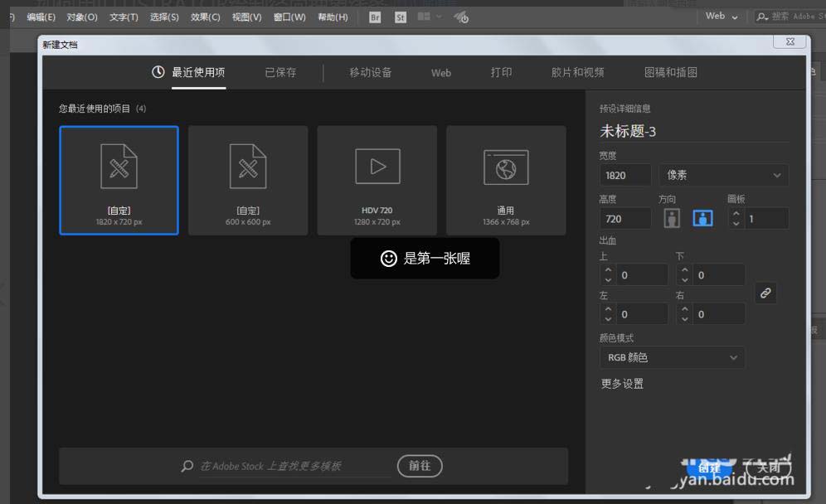Click the link icon to sync bleed values

pyautogui.click(x=765, y=293)
